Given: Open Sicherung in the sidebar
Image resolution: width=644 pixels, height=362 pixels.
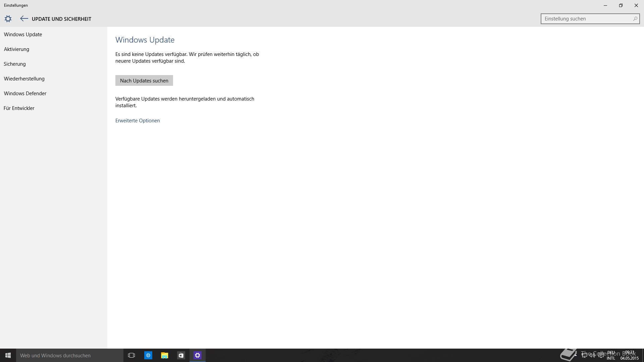Looking at the screenshot, I should coord(15,64).
